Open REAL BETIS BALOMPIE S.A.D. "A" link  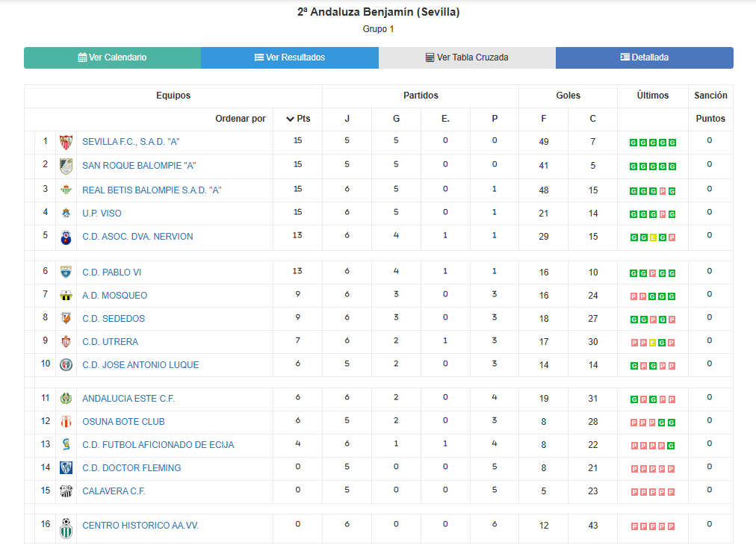[152, 190]
